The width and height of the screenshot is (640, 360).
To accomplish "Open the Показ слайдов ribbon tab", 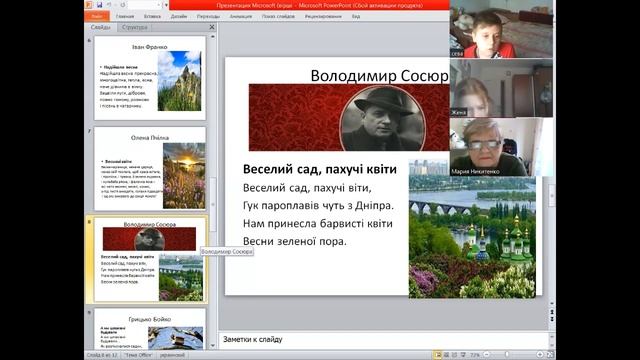I will [278, 16].
